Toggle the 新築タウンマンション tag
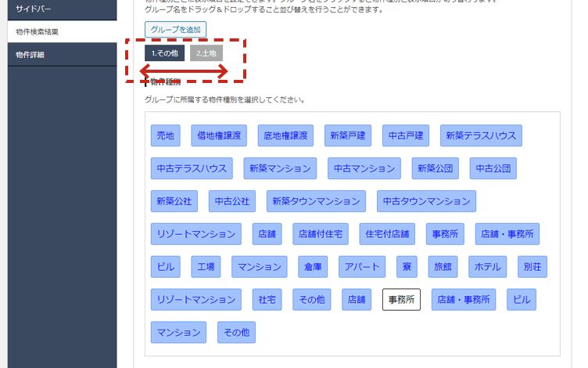This screenshot has width=588, height=368. tap(317, 201)
